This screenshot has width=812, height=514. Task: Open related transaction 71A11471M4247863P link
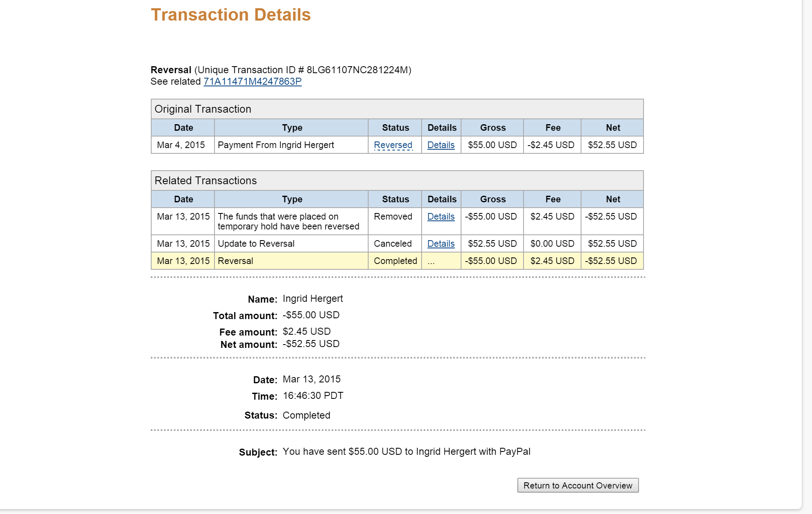252,81
